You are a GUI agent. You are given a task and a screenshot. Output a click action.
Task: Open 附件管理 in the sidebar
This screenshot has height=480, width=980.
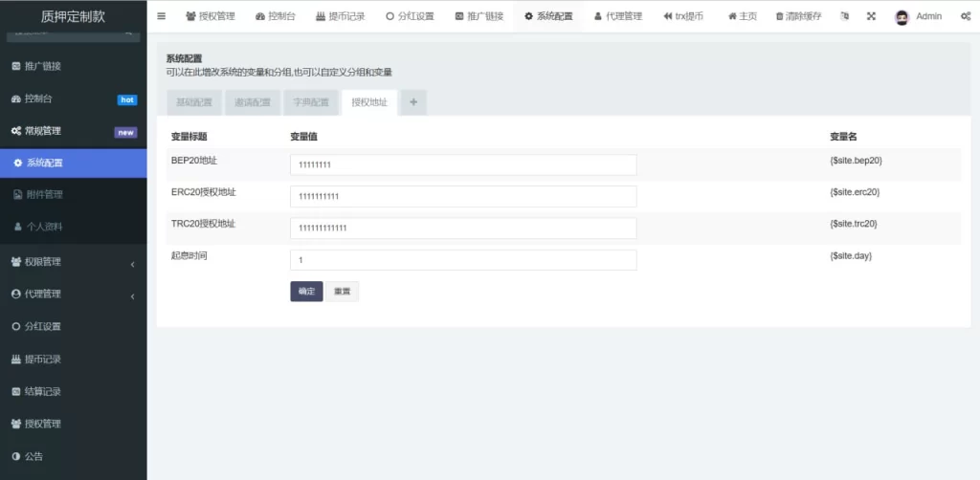[73, 195]
